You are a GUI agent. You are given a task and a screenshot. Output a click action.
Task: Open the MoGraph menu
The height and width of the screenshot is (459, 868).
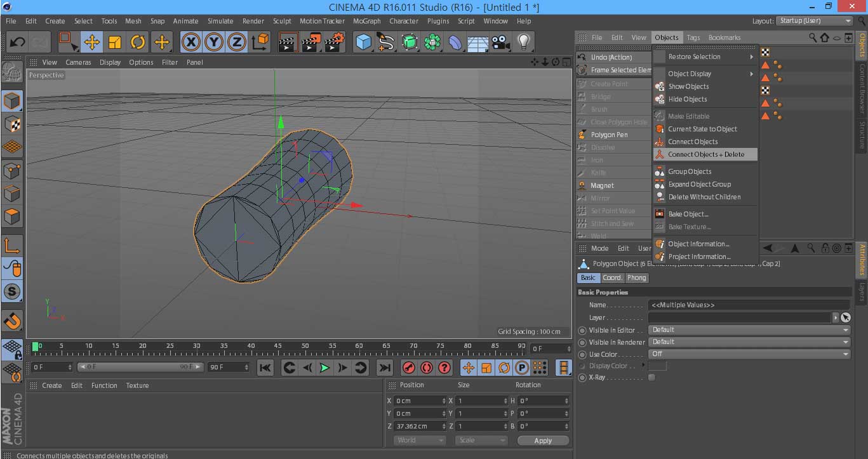click(366, 21)
